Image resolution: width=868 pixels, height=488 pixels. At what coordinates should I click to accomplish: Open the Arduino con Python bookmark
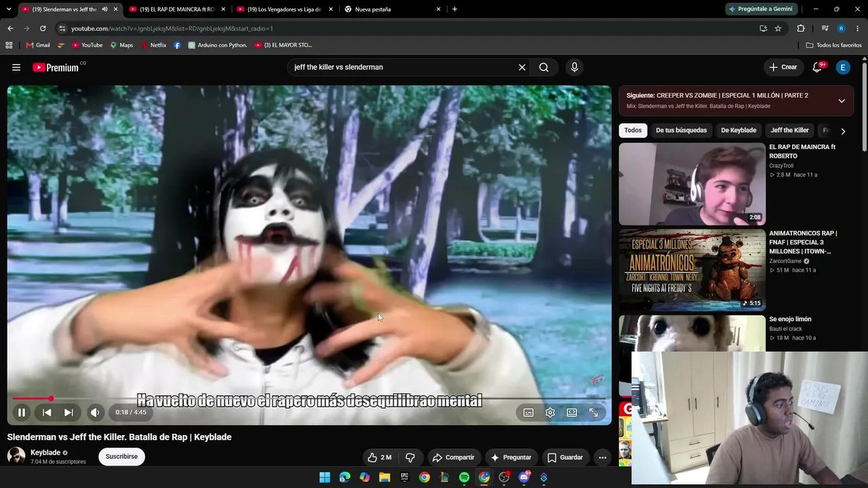click(217, 45)
